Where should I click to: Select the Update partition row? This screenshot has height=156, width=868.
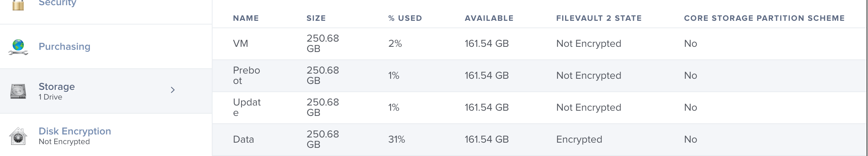(540, 108)
